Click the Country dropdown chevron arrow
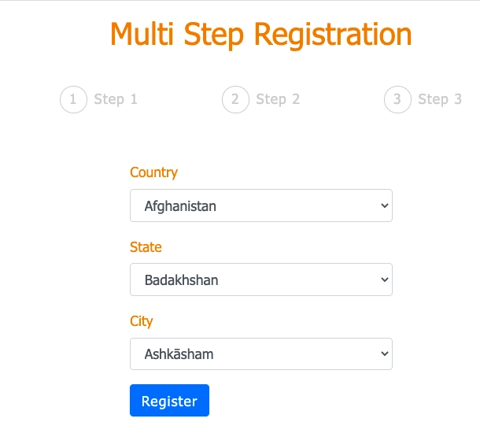The height and width of the screenshot is (448, 480). (x=385, y=205)
